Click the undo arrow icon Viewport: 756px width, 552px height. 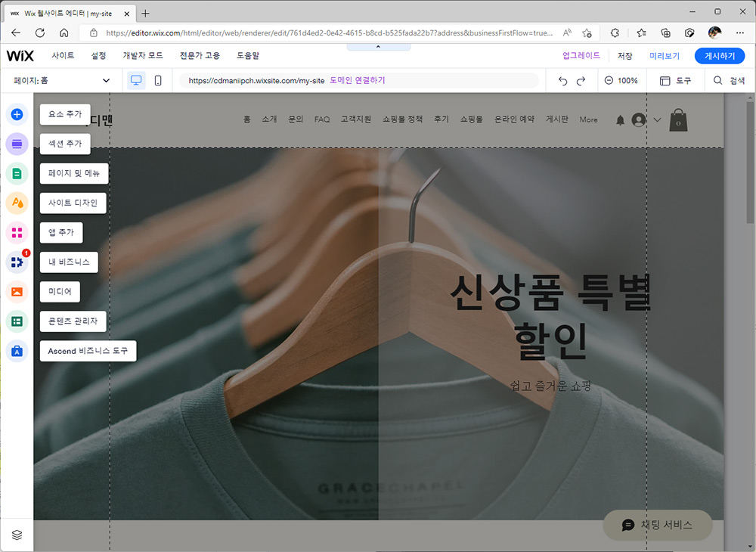pyautogui.click(x=562, y=80)
